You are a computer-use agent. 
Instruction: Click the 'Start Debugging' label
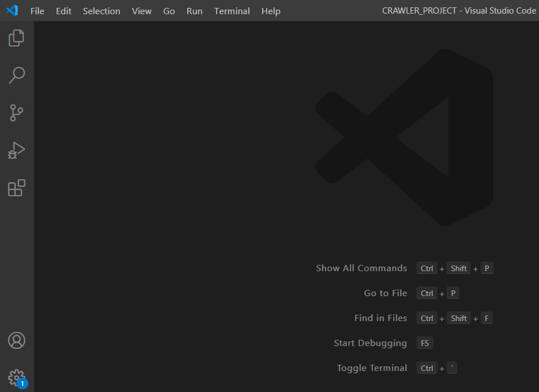370,343
